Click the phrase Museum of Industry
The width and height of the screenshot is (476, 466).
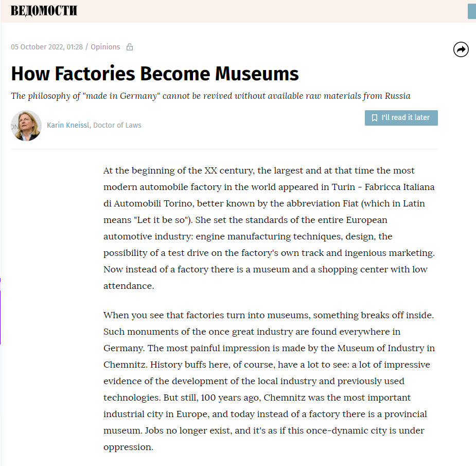pos(380,348)
